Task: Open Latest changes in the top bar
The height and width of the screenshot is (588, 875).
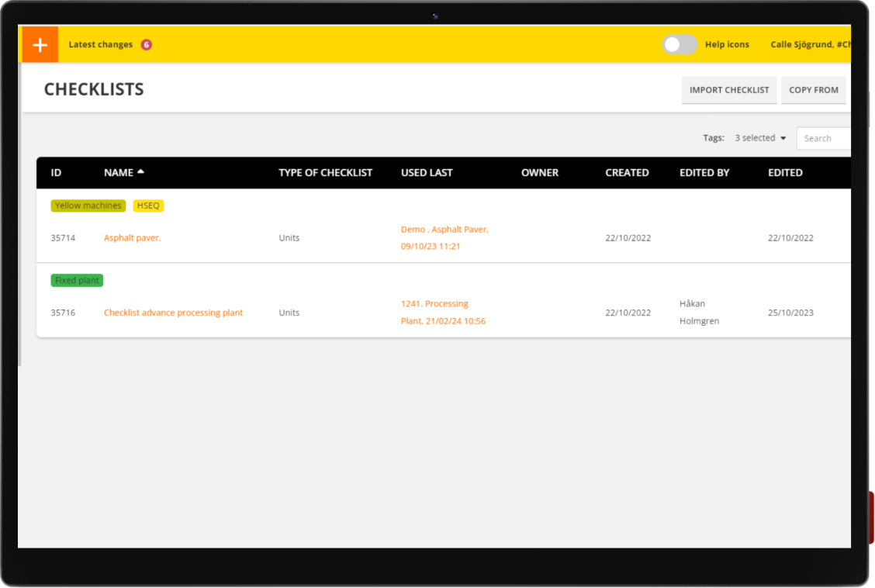Action: (101, 45)
